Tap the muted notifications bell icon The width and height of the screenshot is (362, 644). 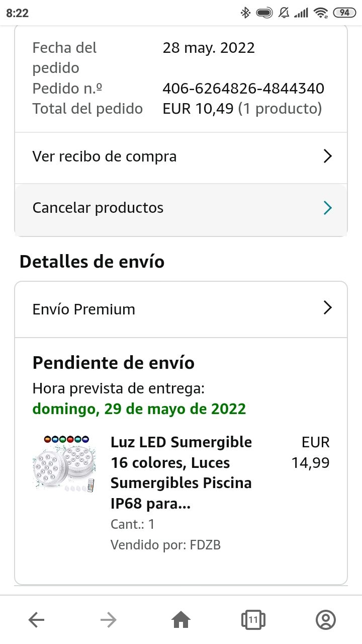tap(284, 13)
